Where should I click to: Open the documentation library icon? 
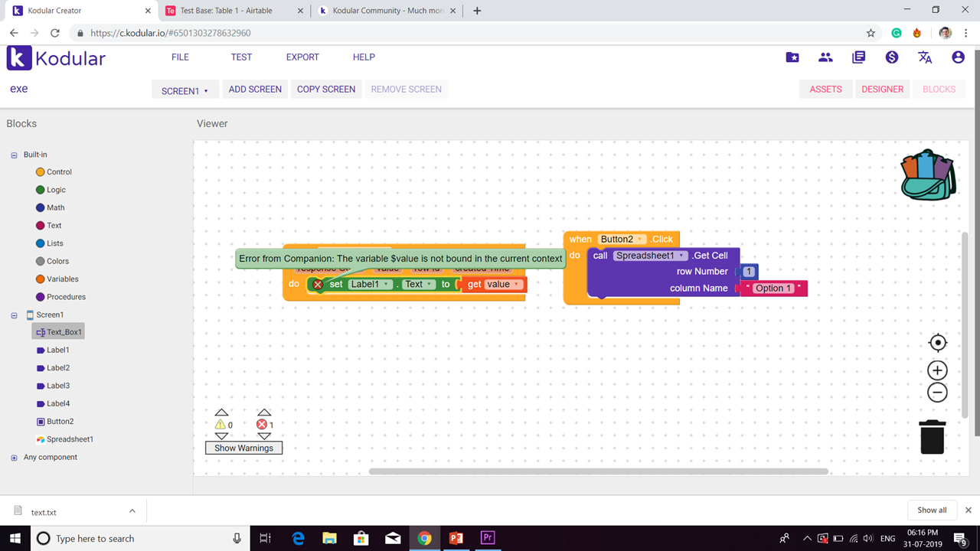click(858, 57)
